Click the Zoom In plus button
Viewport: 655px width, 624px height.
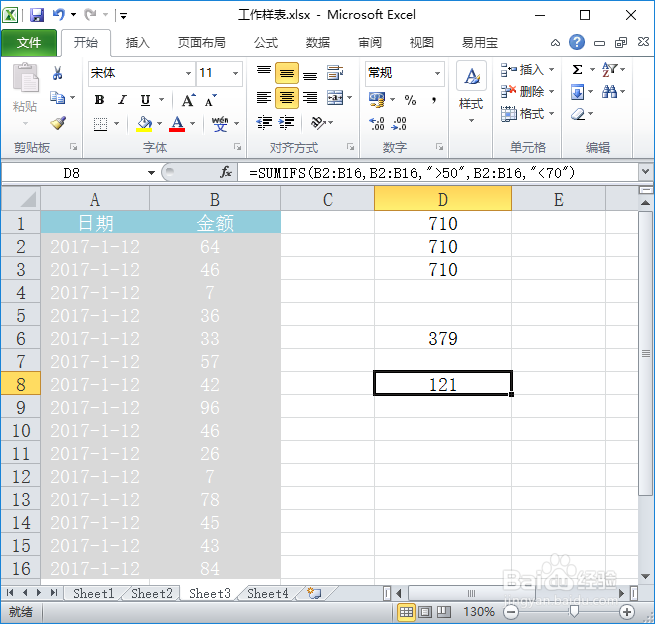(626, 612)
